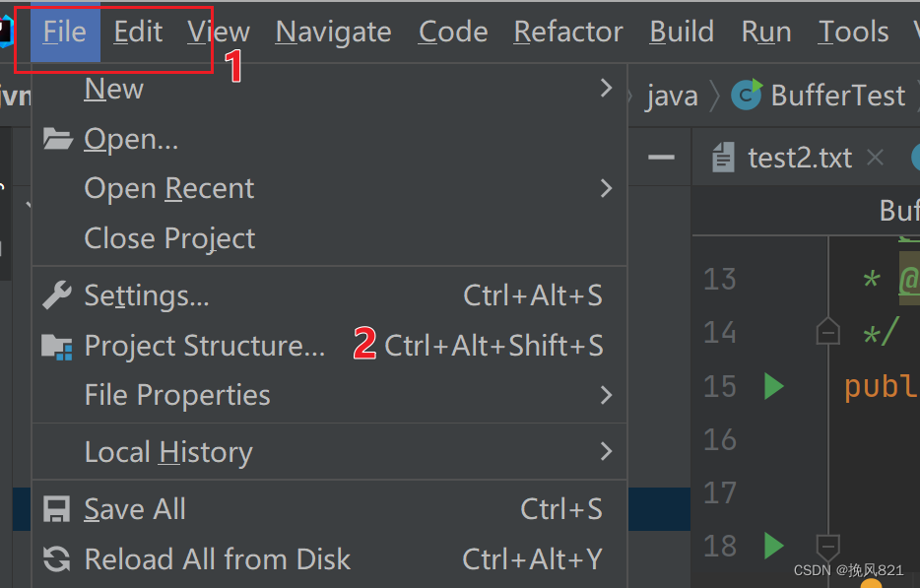Expand the File Properties submenu
Screen dimensions: 920x588
click(607, 395)
